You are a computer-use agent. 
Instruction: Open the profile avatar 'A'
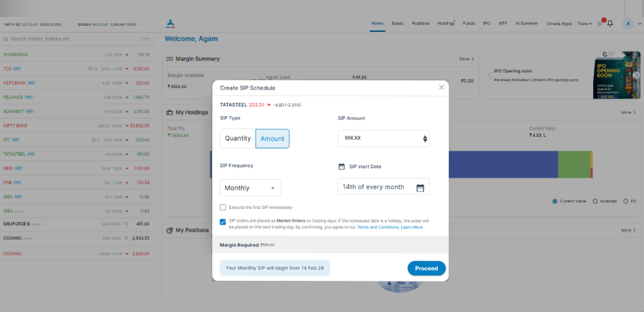tap(628, 24)
